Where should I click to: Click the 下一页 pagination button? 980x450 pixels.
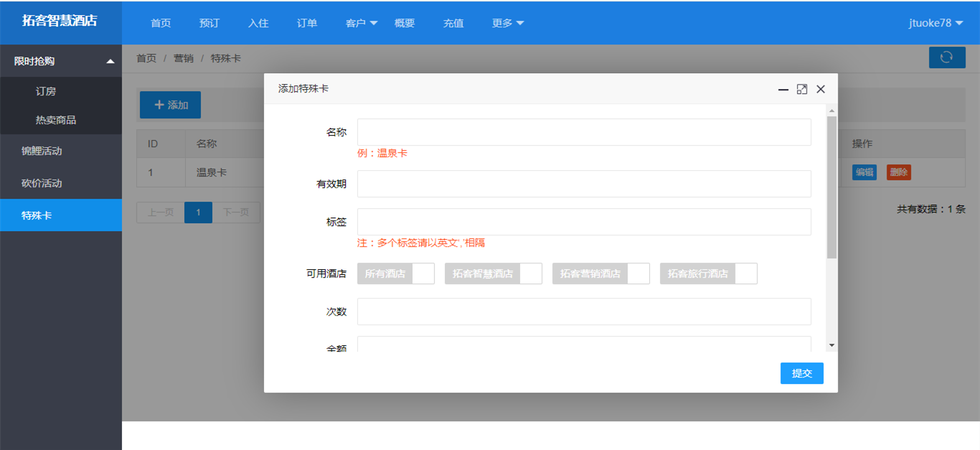click(x=236, y=212)
